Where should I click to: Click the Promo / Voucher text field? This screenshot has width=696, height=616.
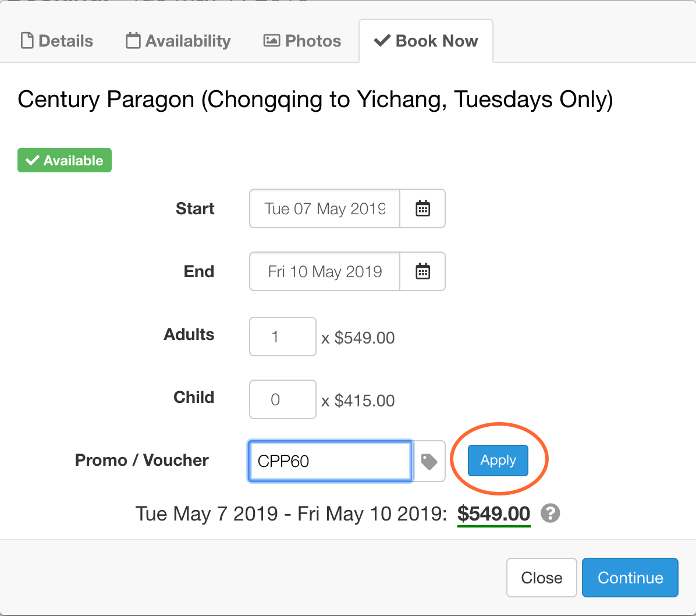(x=330, y=461)
